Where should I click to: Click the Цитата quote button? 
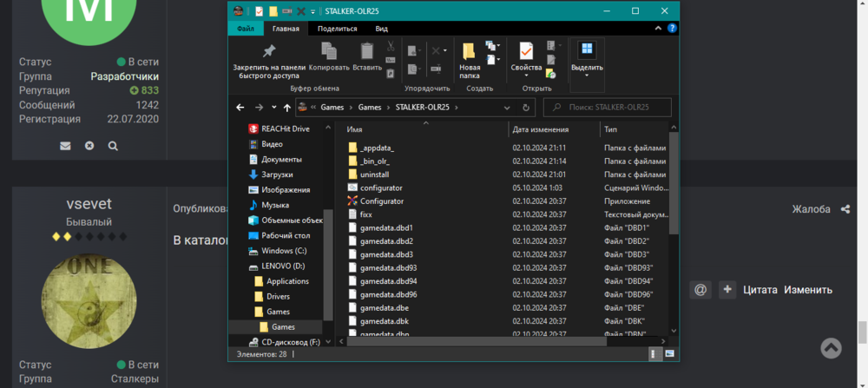[x=759, y=290]
